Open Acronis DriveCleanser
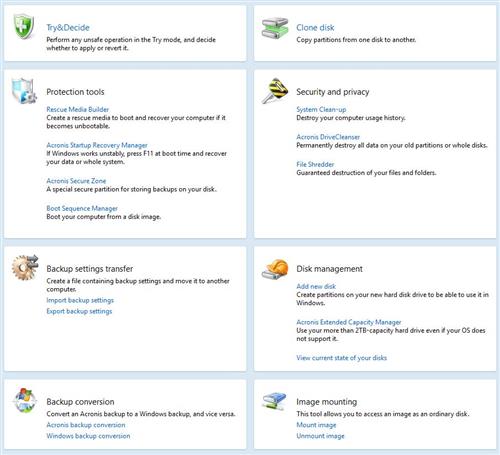500x455 pixels. [328, 137]
